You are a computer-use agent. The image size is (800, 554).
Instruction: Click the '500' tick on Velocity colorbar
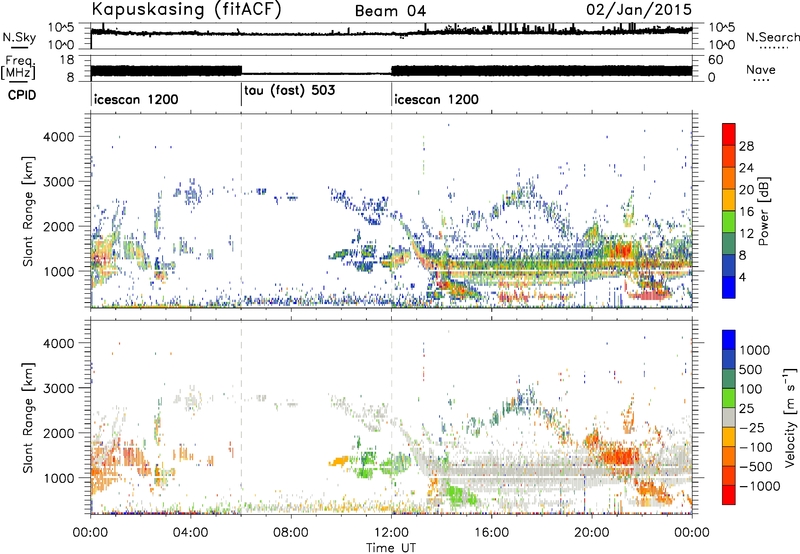pos(751,369)
